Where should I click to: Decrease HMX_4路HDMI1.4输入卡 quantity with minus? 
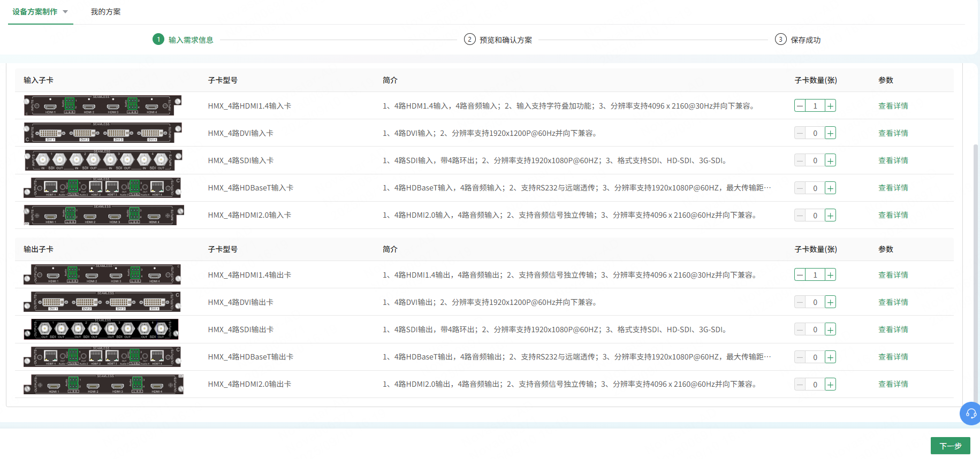800,106
